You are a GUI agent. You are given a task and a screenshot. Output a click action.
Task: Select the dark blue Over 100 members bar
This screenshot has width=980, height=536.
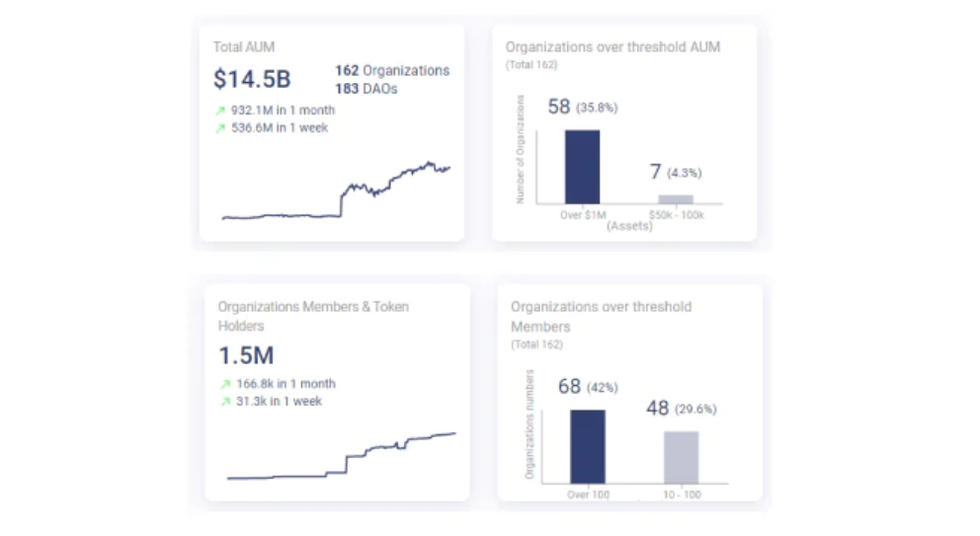tap(588, 446)
